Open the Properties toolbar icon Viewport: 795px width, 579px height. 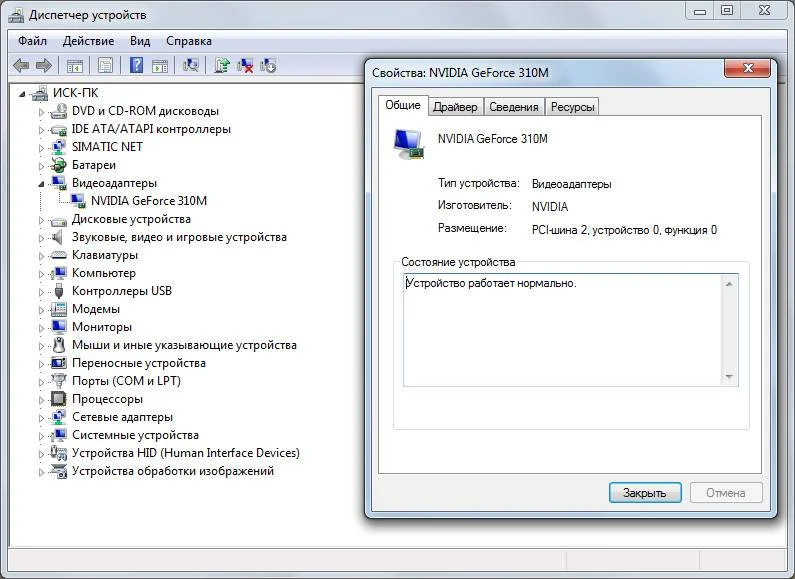pyautogui.click(x=105, y=65)
